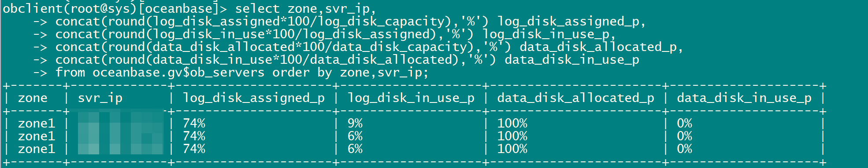The width and height of the screenshot is (868, 168).
Task: Click the zone column header
Action: pos(33,98)
